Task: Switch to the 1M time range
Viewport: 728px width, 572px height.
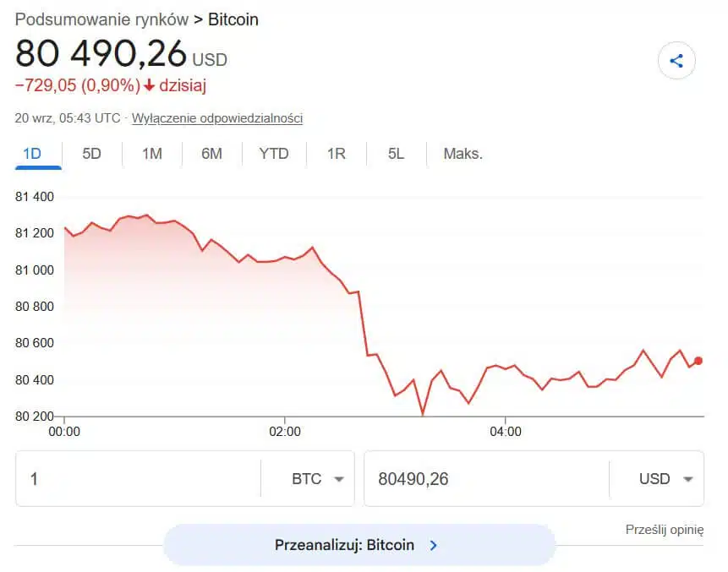Action: pyautogui.click(x=152, y=154)
